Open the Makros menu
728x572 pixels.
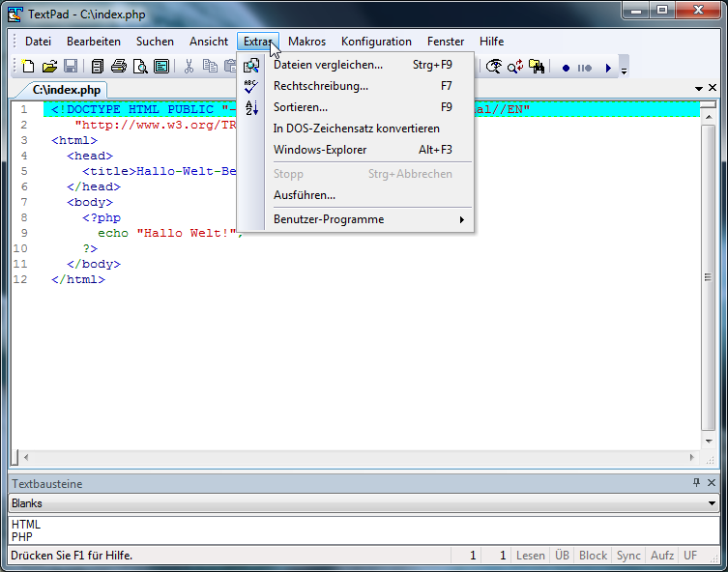pos(306,42)
